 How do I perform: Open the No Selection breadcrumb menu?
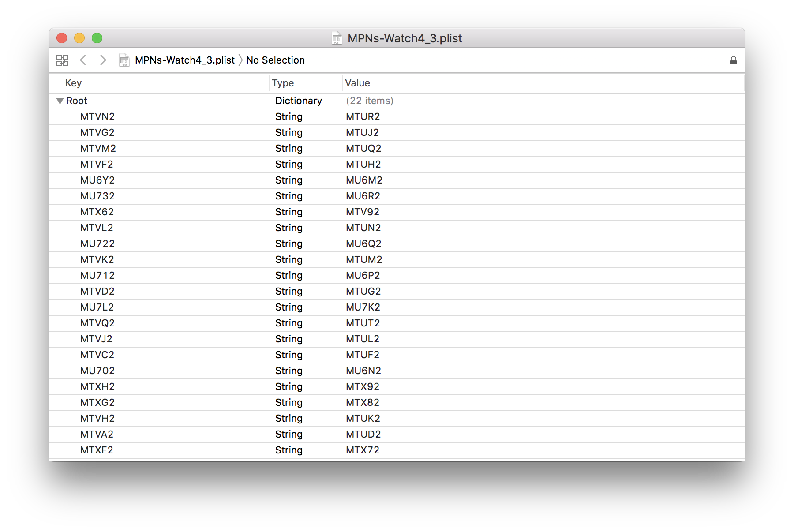point(275,60)
